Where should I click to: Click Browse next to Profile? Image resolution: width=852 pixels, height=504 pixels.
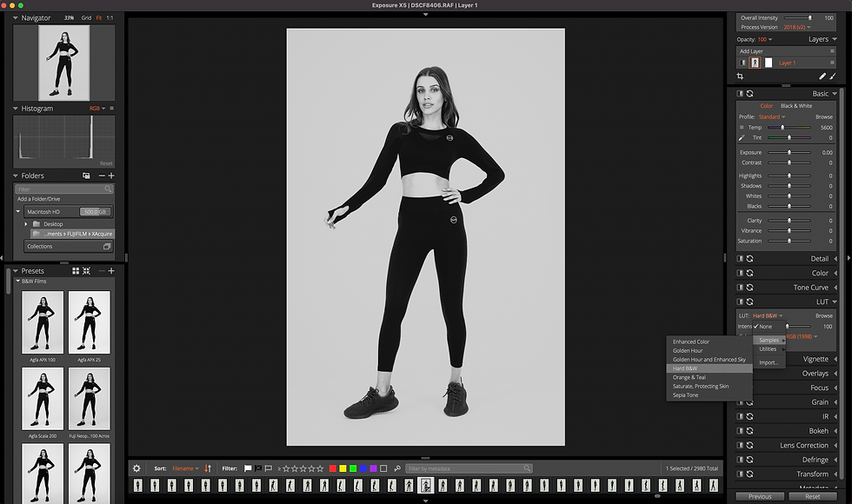(x=824, y=116)
